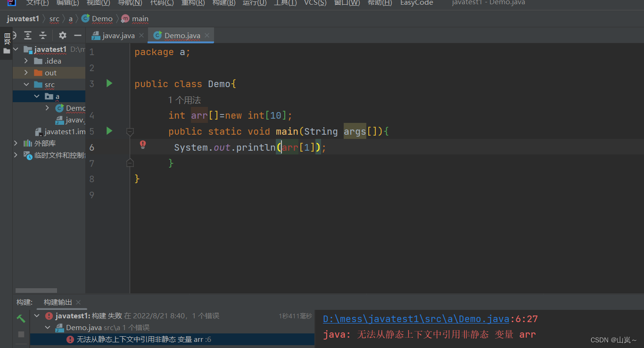Click the stop square in build panel
Image resolution: width=644 pixels, height=348 pixels.
(x=21, y=334)
